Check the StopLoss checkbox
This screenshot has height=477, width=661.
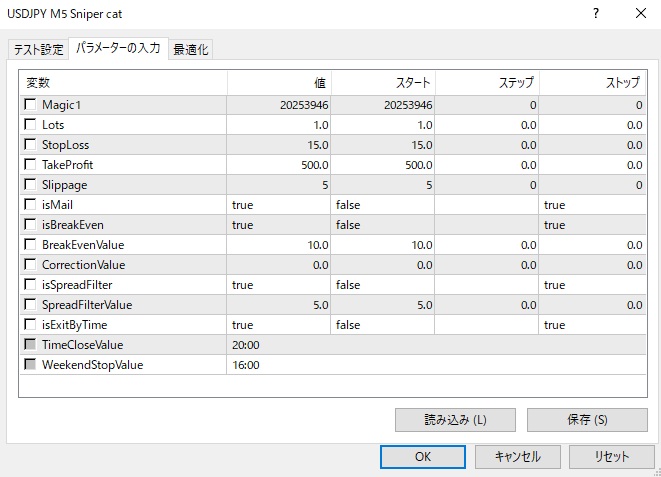pyautogui.click(x=30, y=145)
